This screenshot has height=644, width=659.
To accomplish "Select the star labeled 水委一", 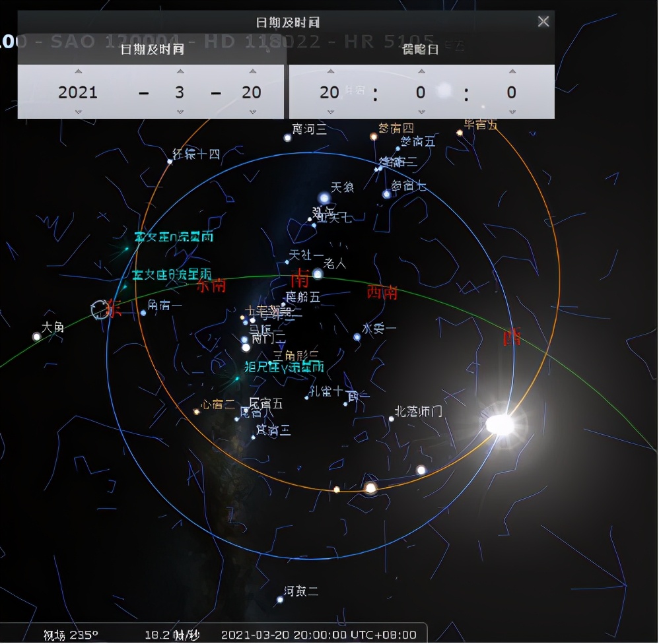I will pos(357,337).
